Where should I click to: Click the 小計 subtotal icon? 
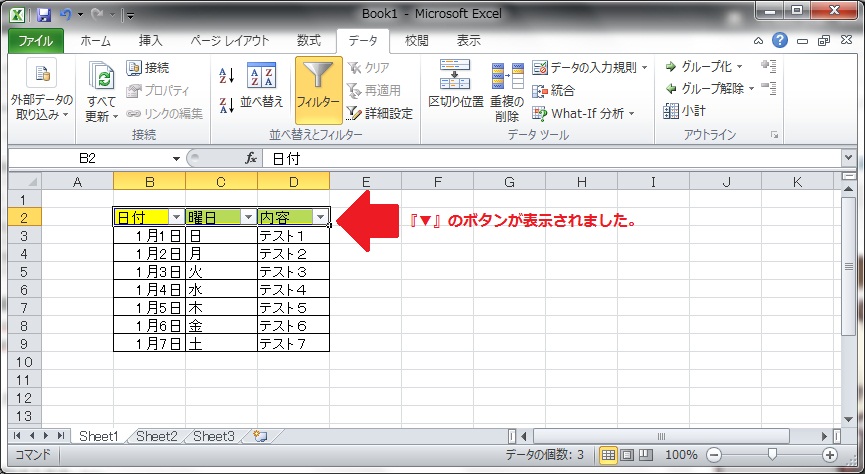pyautogui.click(x=671, y=111)
